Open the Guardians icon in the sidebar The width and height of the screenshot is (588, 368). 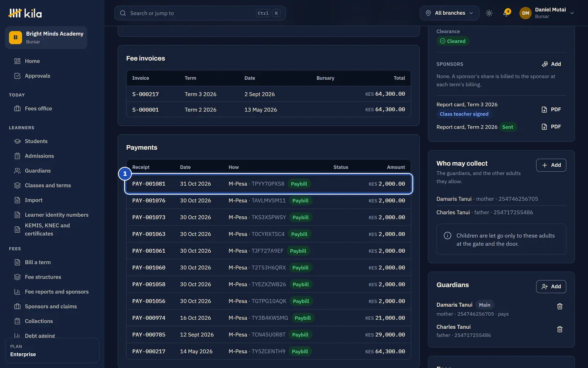pyautogui.click(x=17, y=171)
